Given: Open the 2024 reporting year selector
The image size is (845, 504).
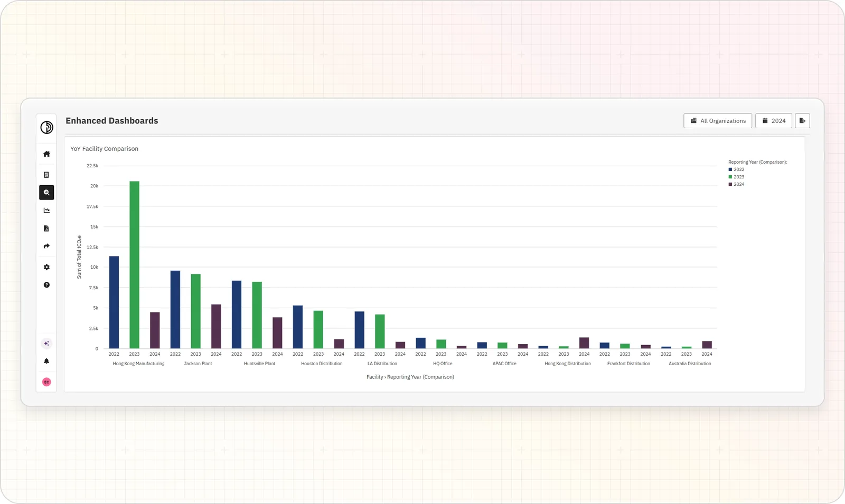Looking at the screenshot, I should pos(774,121).
